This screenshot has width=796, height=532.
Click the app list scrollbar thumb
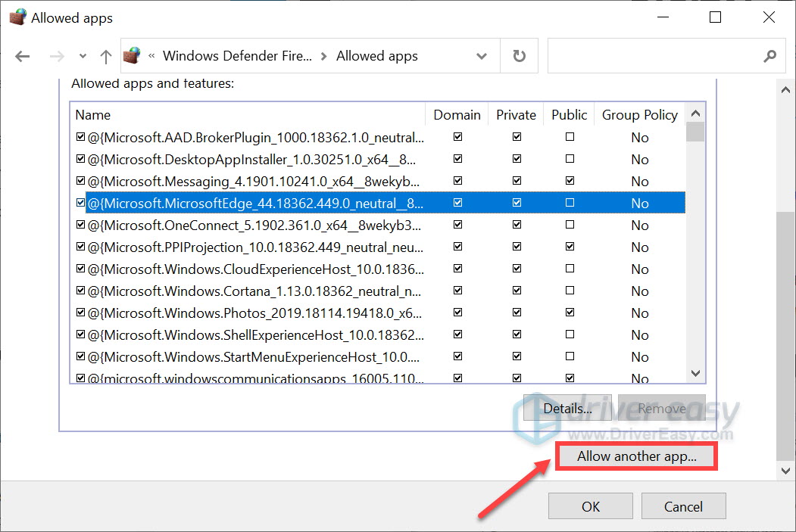coord(695,132)
